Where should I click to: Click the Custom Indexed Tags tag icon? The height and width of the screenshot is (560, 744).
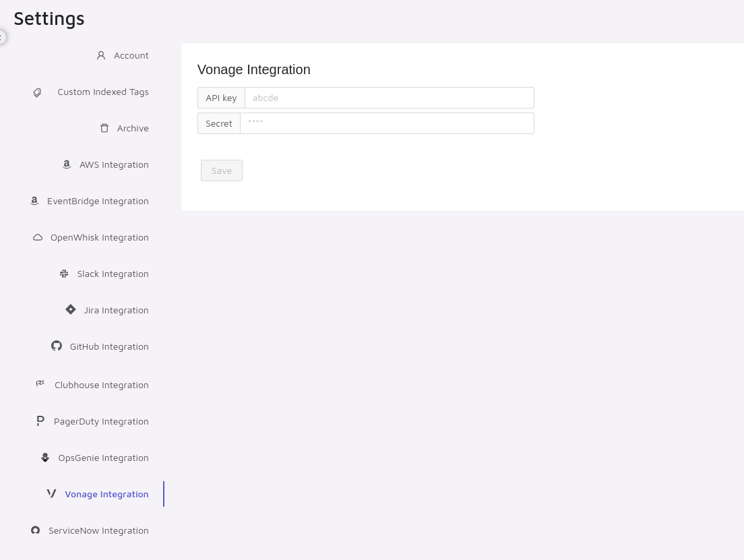click(x=37, y=92)
